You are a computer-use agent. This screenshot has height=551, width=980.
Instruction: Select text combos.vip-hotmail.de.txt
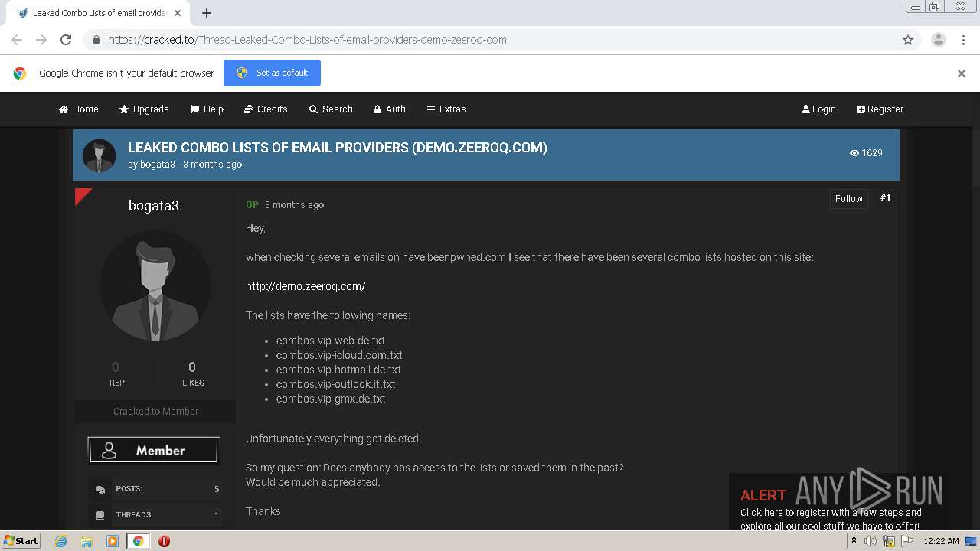(338, 370)
